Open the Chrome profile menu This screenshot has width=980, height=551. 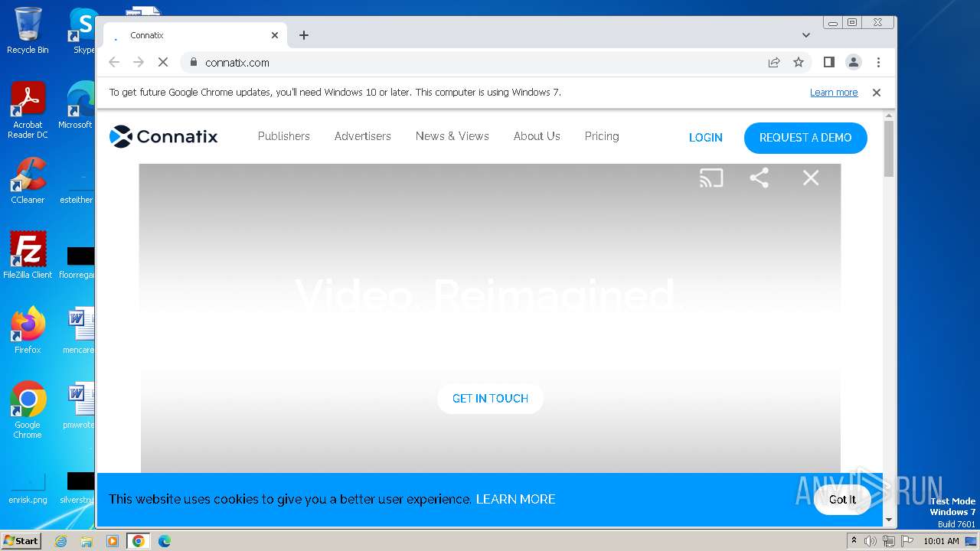coord(853,63)
